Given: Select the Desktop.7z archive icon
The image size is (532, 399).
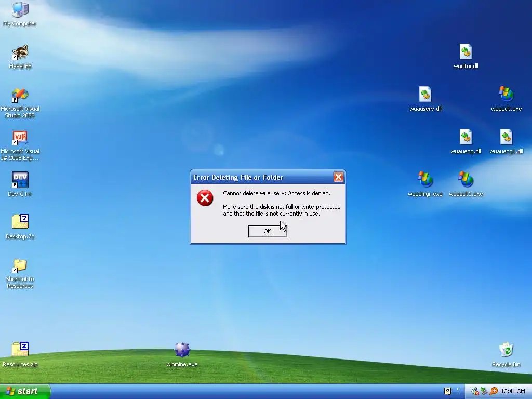Looking at the screenshot, I should click(20, 227).
